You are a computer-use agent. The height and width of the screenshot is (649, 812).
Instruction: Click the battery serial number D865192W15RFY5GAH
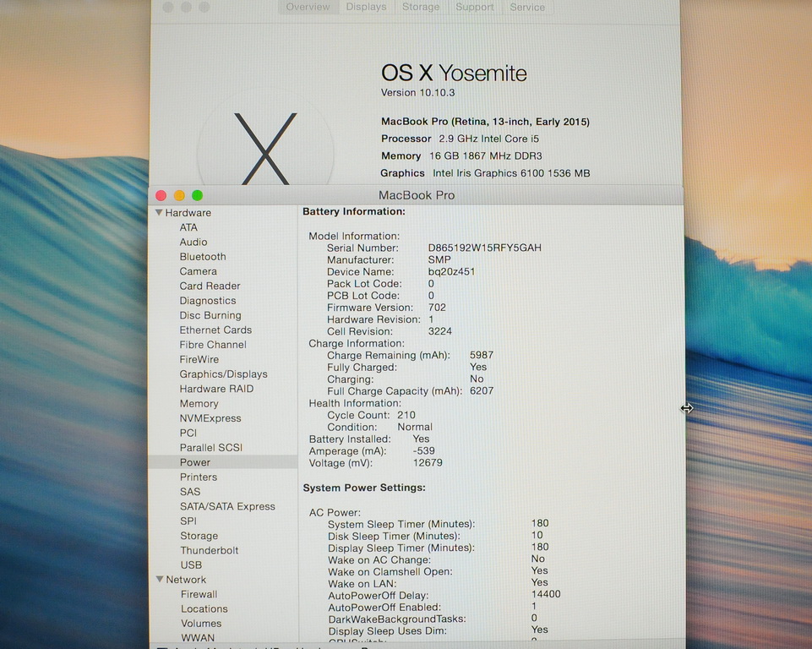[x=484, y=248]
